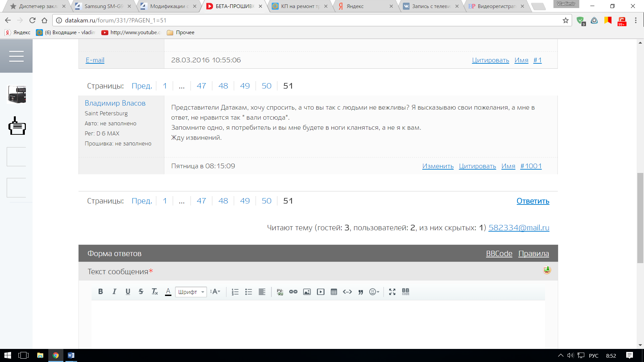Click the strikethrough text icon

click(x=141, y=292)
